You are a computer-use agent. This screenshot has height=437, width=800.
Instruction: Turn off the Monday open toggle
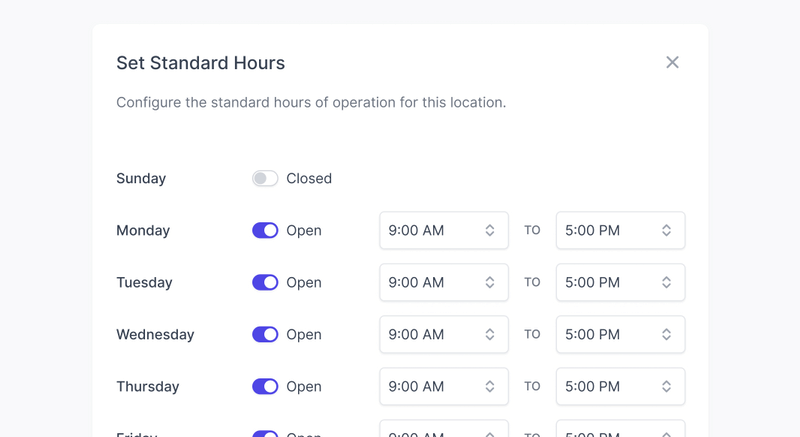pos(265,230)
